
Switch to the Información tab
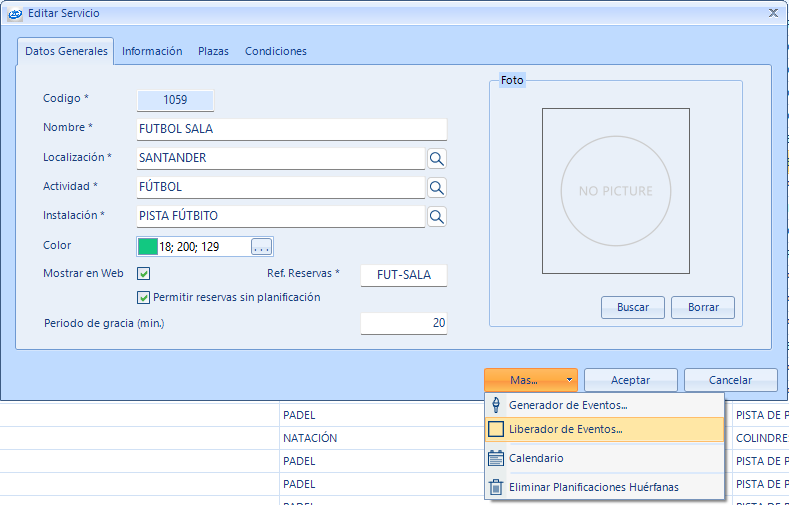coord(152,51)
